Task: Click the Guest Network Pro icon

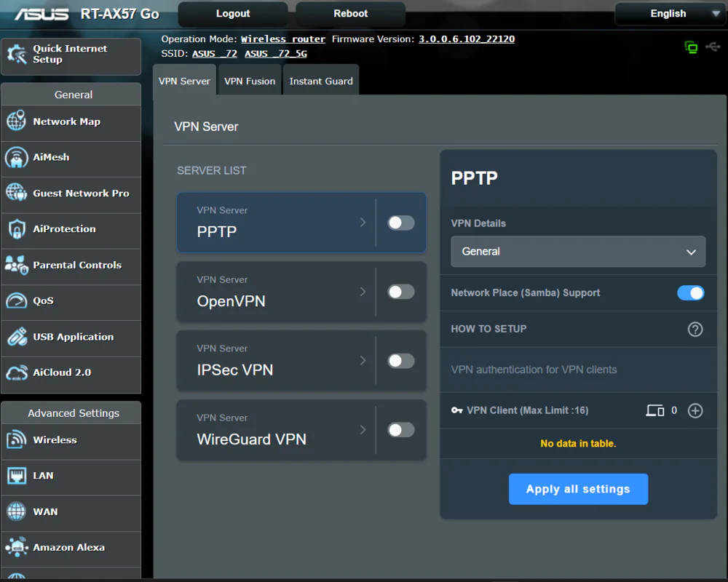Action: coord(16,193)
